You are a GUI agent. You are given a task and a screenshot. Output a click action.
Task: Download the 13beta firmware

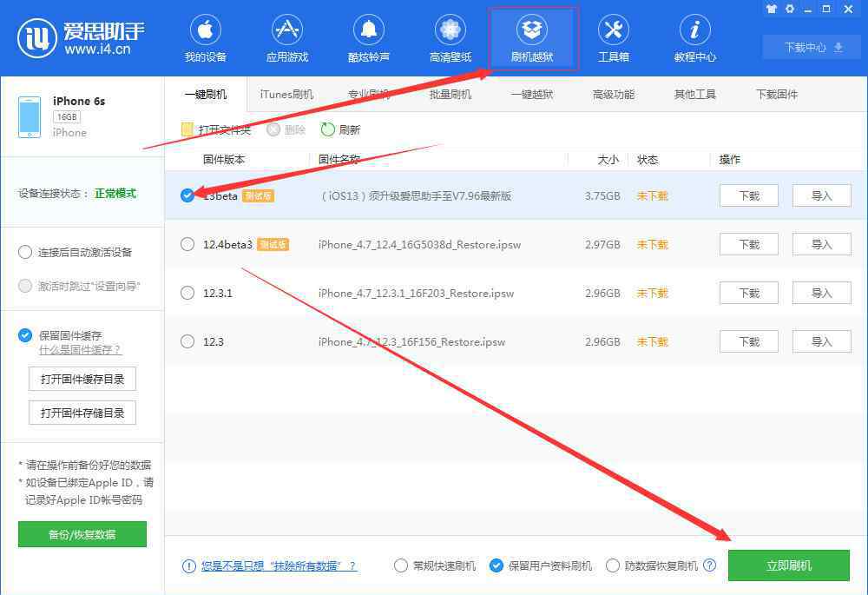tap(749, 195)
